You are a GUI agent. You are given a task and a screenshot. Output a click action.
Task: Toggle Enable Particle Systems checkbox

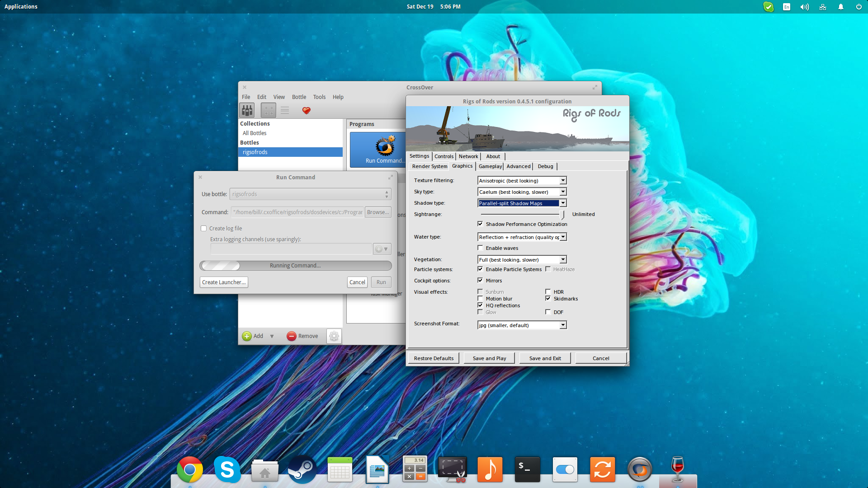click(480, 269)
